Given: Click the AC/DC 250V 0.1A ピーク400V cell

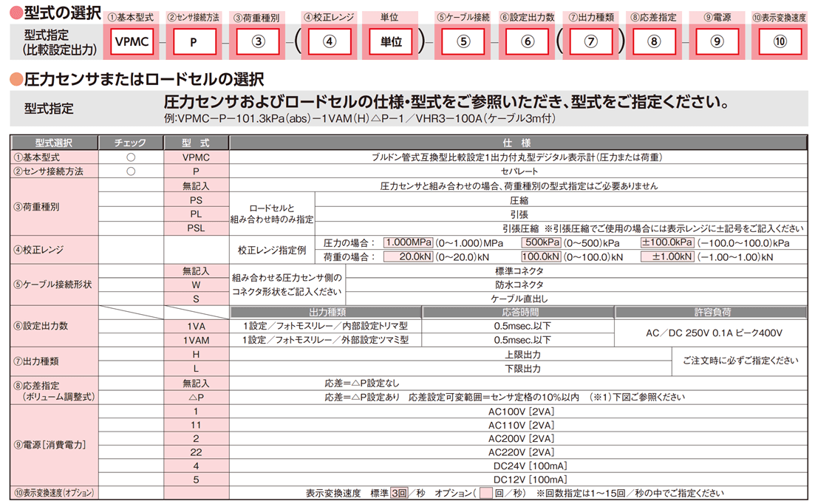Looking at the screenshot, I should tap(712, 333).
